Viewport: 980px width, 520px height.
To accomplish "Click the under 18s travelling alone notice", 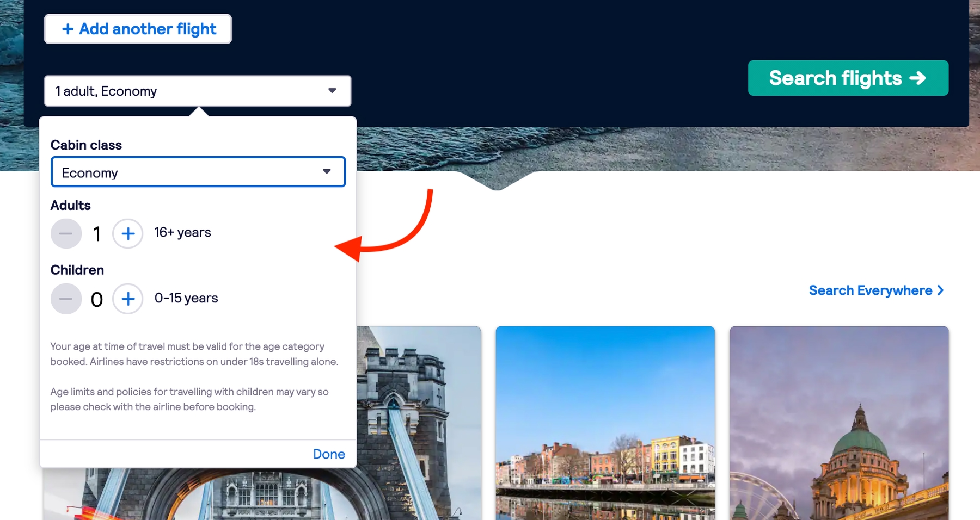I will [x=194, y=354].
